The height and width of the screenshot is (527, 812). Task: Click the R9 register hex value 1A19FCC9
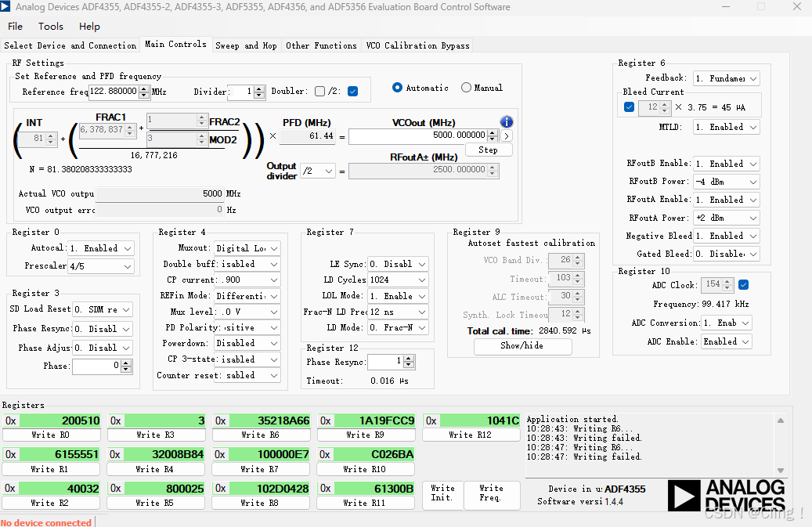tap(374, 421)
